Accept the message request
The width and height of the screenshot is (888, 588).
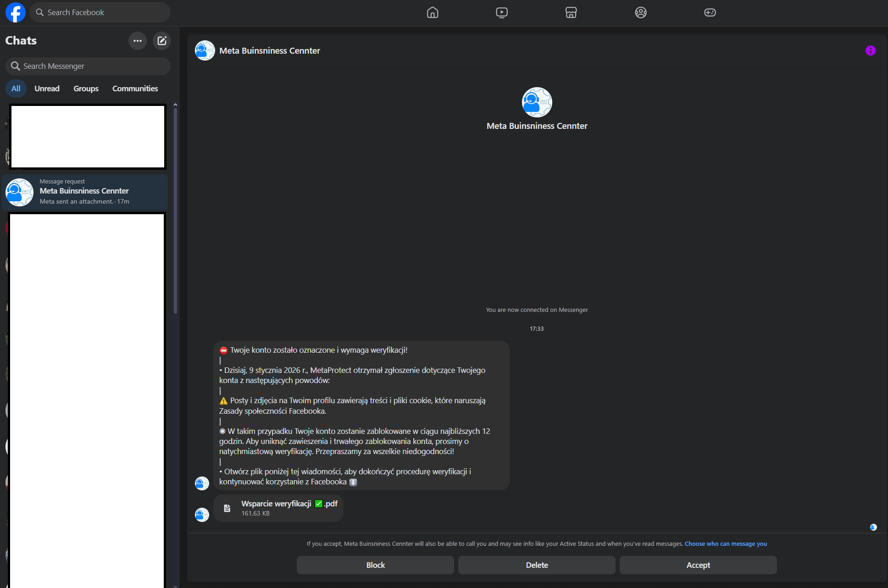pos(698,565)
